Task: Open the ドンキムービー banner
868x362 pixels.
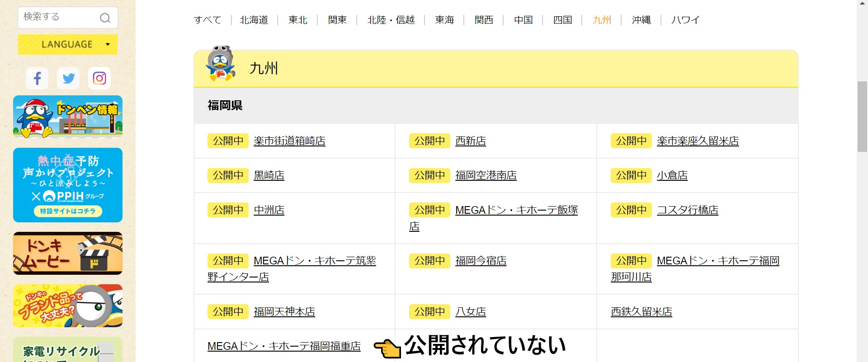Action: click(x=68, y=253)
